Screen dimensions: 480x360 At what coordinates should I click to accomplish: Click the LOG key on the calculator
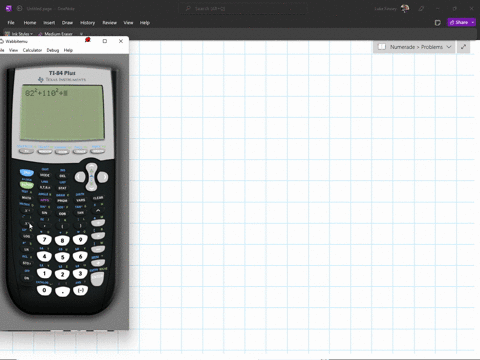tap(27, 236)
